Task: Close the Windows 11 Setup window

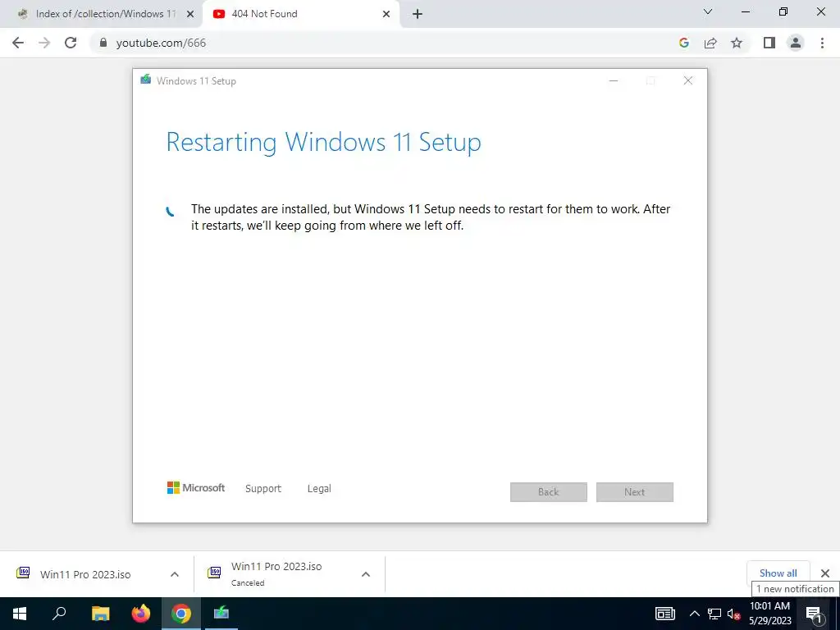Action: 688,80
